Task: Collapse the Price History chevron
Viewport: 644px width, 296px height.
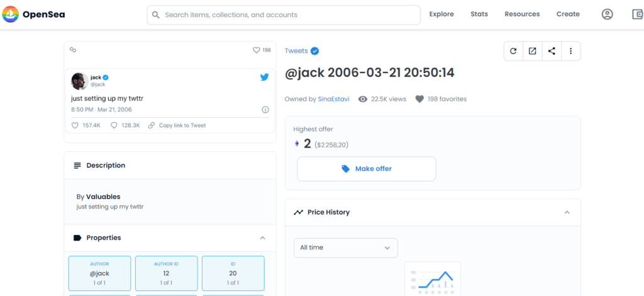Action: coord(567,212)
